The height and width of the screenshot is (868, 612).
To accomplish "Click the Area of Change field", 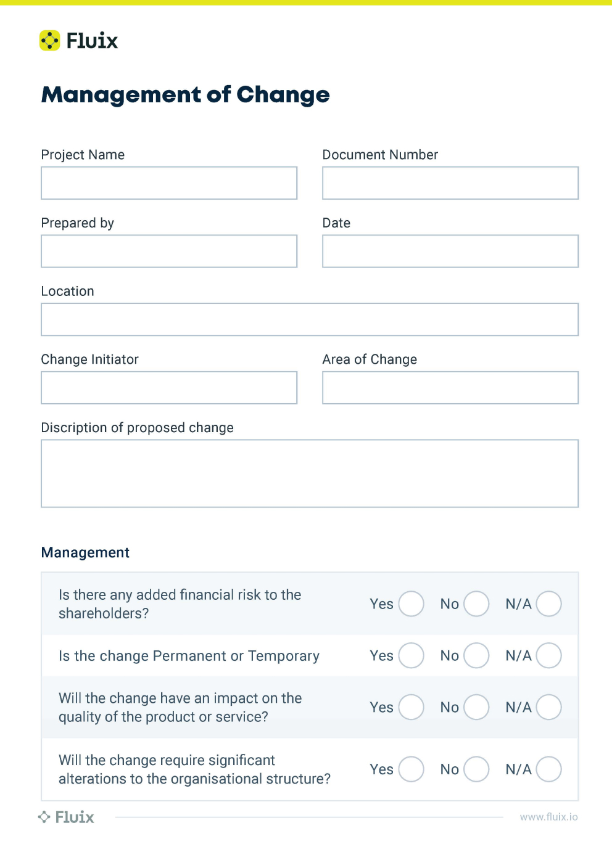I will click(450, 388).
